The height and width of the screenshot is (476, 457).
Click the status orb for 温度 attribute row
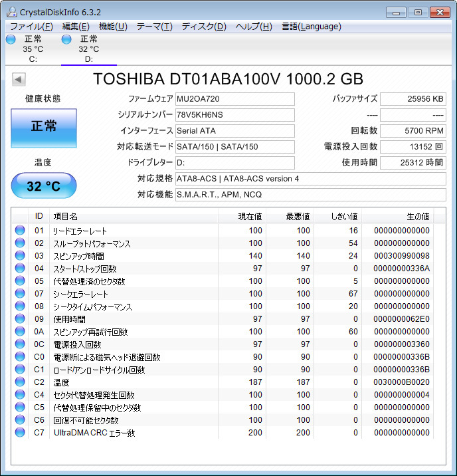pyautogui.click(x=19, y=382)
